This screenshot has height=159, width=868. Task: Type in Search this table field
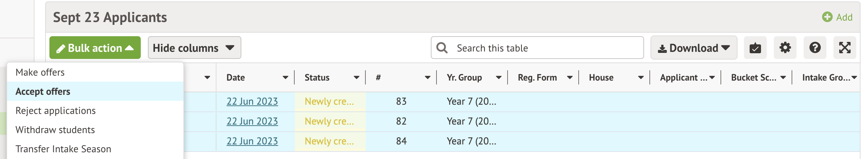pyautogui.click(x=547, y=48)
